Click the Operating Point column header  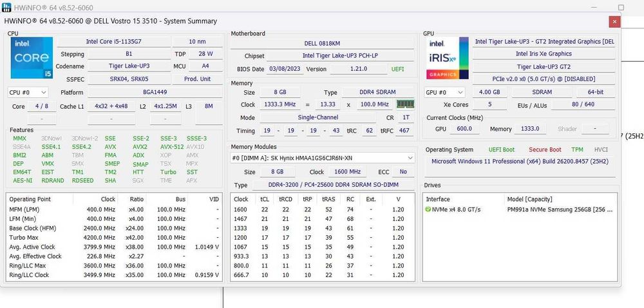[40, 199]
